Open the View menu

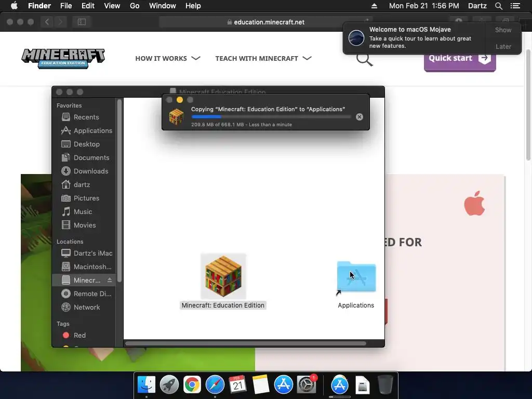click(x=112, y=6)
